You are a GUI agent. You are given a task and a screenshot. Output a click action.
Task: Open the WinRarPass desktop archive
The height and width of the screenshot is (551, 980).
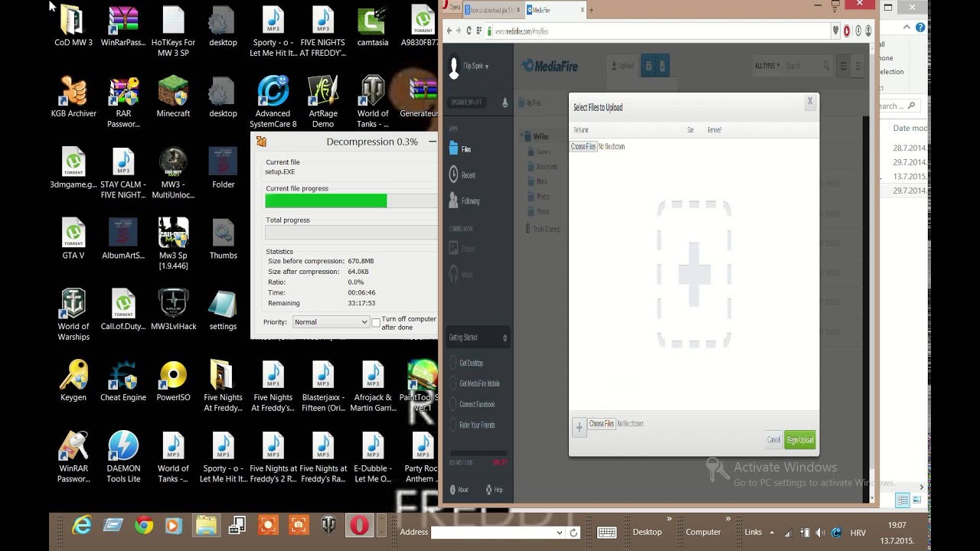[123, 27]
